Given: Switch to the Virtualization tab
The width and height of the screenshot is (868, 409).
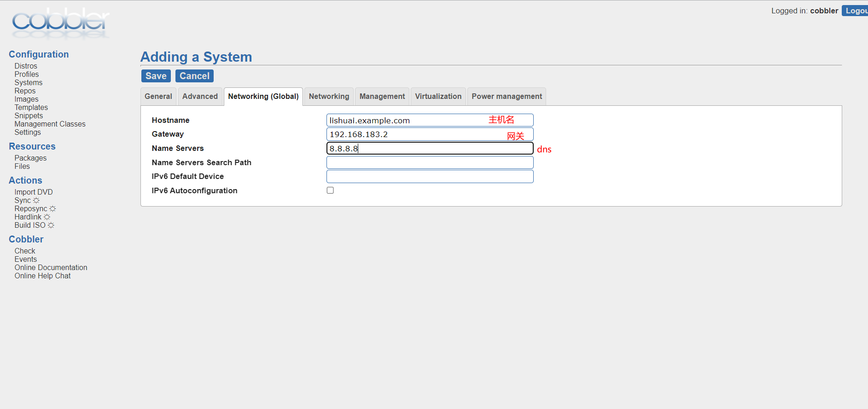Looking at the screenshot, I should point(438,97).
